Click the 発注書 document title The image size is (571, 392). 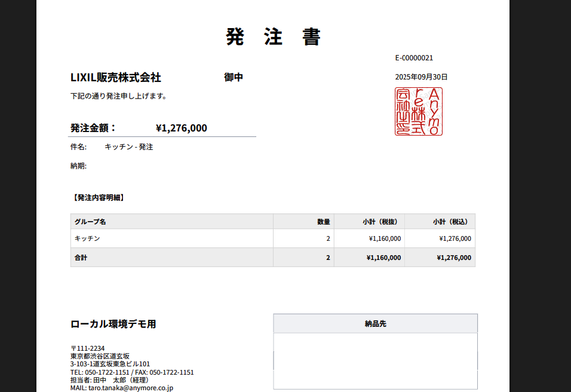[x=273, y=37]
